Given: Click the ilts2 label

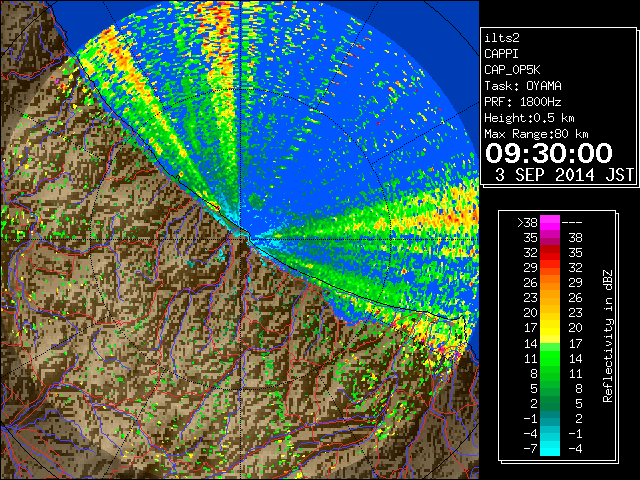Looking at the screenshot, I should 502,38.
